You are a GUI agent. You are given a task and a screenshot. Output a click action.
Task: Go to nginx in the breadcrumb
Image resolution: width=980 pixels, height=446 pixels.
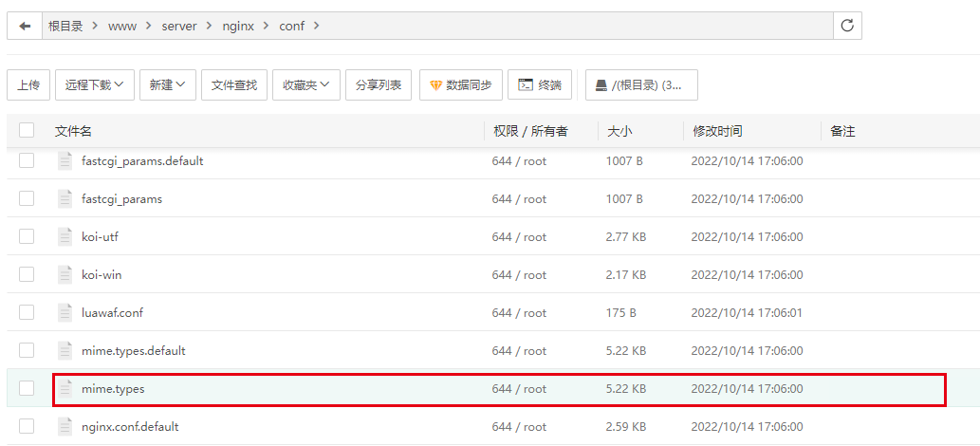click(x=238, y=27)
